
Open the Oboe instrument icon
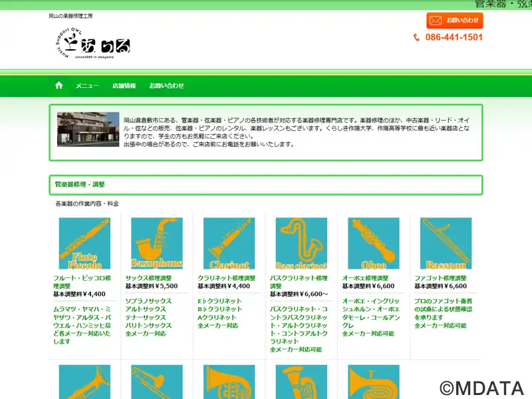click(373, 243)
